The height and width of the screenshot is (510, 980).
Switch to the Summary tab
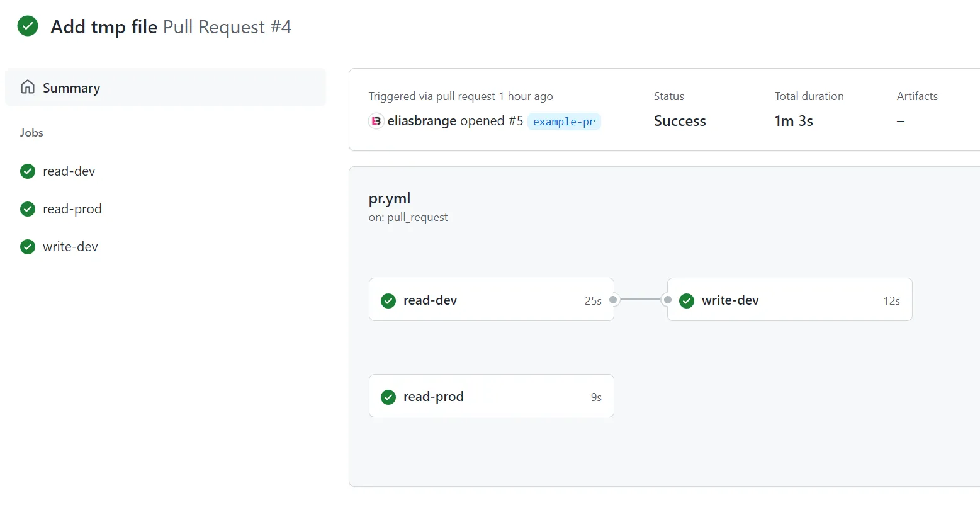(x=70, y=87)
